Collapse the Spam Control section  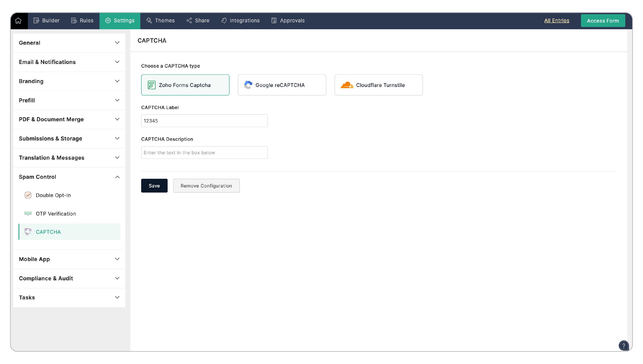tap(69, 177)
